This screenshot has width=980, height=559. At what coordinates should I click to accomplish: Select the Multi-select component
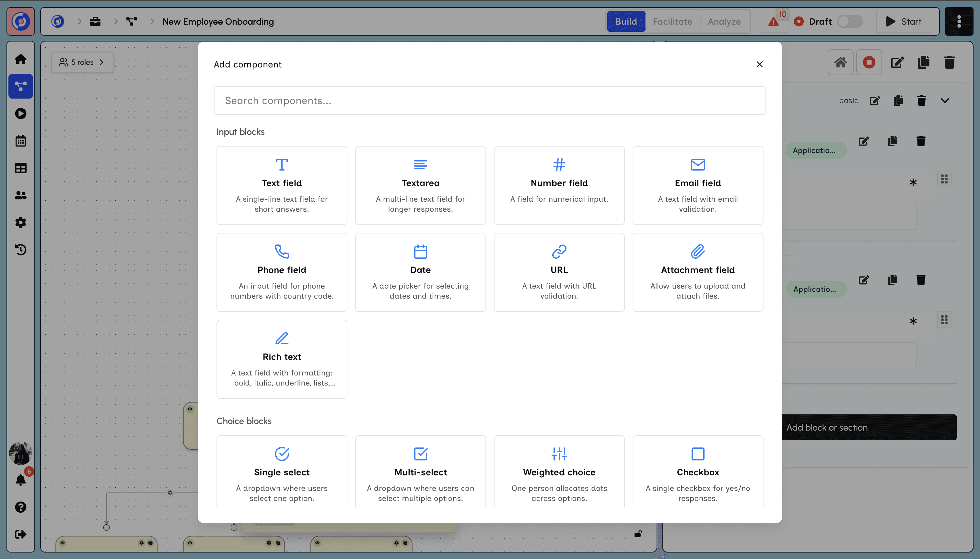[x=420, y=472]
